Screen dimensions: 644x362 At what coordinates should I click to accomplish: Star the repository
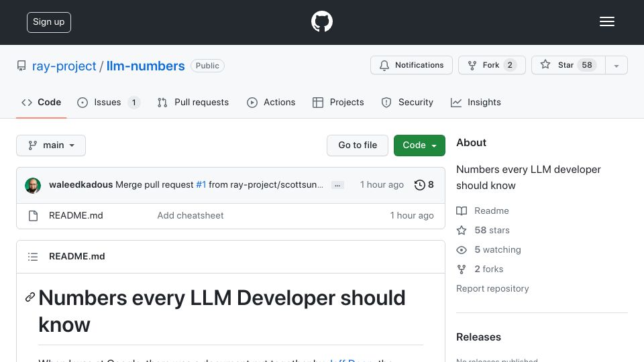[x=568, y=65]
